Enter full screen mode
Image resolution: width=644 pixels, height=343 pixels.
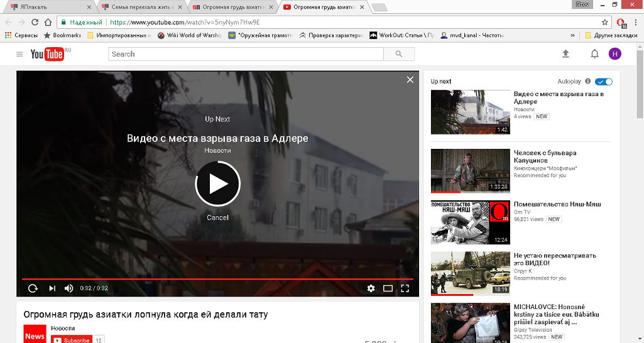pos(405,288)
